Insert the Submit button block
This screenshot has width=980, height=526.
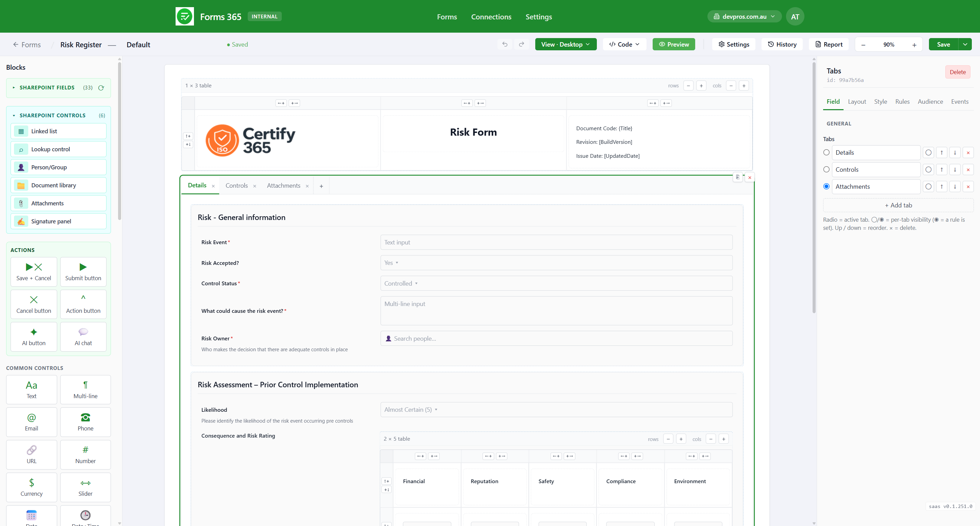pyautogui.click(x=83, y=272)
